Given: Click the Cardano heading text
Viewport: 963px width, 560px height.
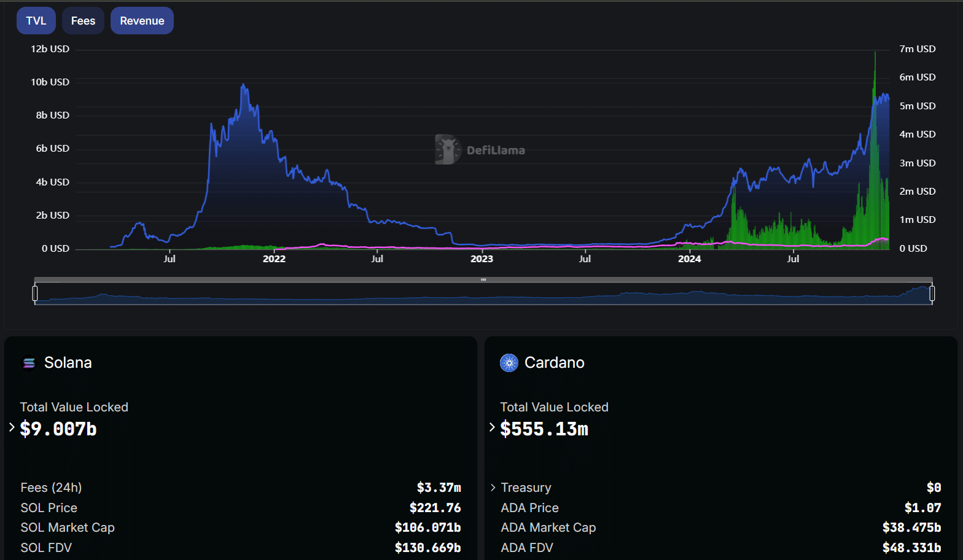Looking at the screenshot, I should point(555,363).
